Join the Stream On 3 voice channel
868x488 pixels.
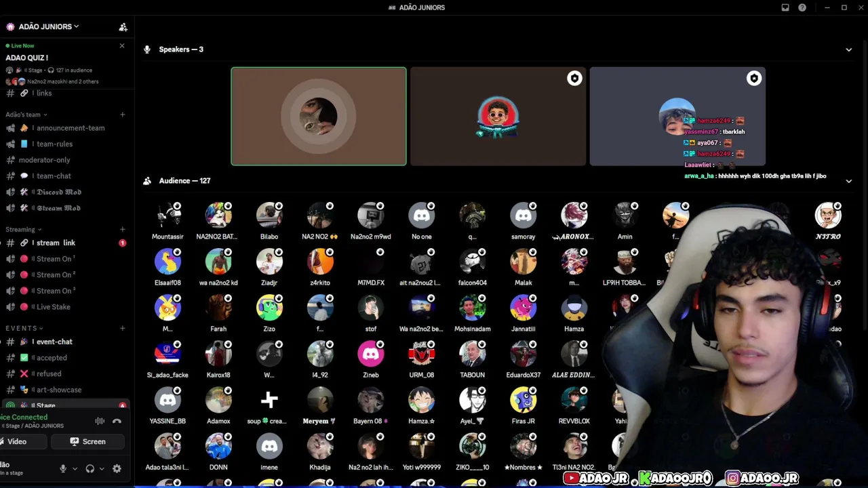point(65,291)
